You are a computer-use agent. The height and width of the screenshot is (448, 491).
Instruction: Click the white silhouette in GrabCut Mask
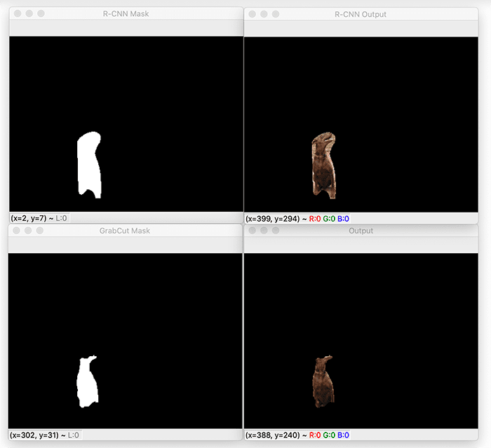(x=88, y=383)
